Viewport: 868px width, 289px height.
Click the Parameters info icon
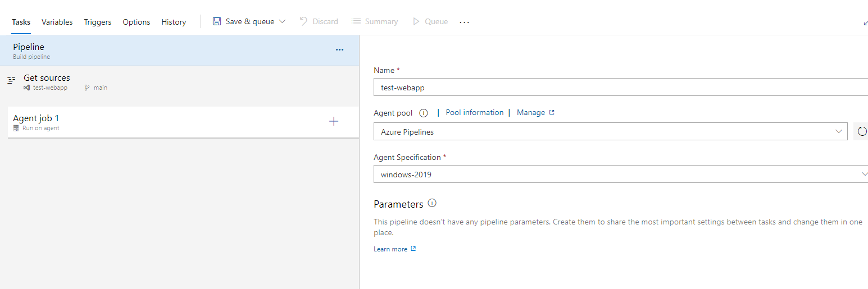(x=432, y=203)
